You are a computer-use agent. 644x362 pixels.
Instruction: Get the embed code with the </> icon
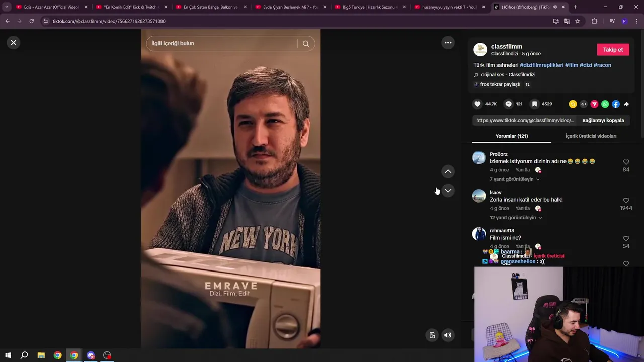(x=583, y=104)
